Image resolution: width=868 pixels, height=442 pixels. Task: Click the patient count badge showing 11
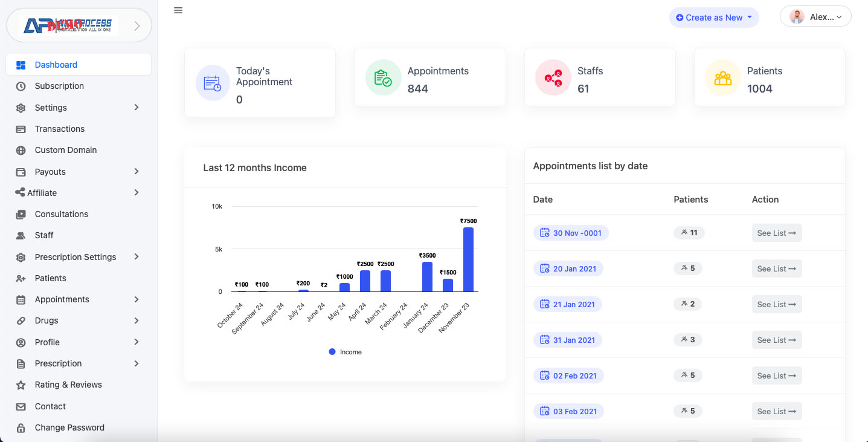(x=689, y=232)
